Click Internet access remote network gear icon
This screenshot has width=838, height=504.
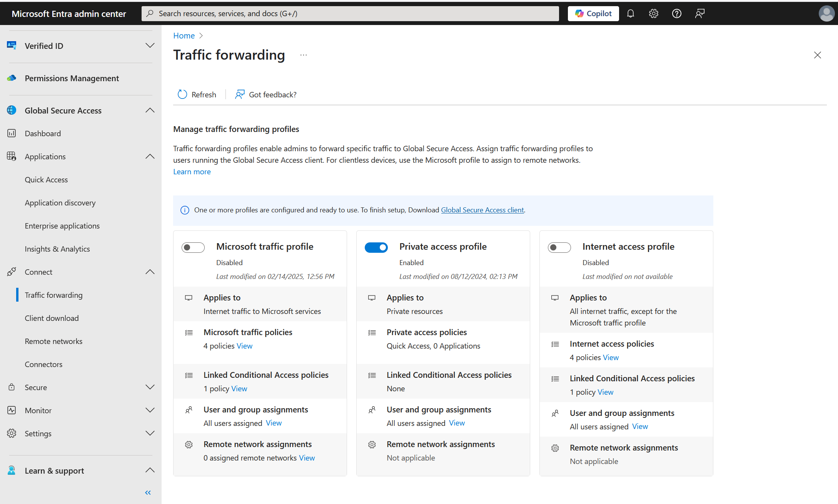point(555,448)
